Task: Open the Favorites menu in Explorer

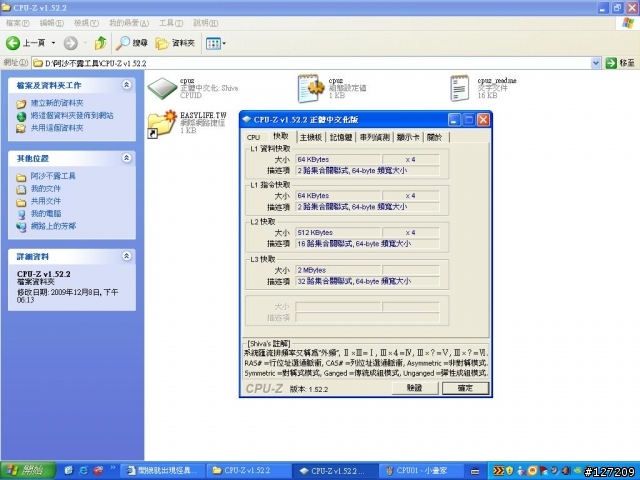Action: pyautogui.click(x=129, y=23)
